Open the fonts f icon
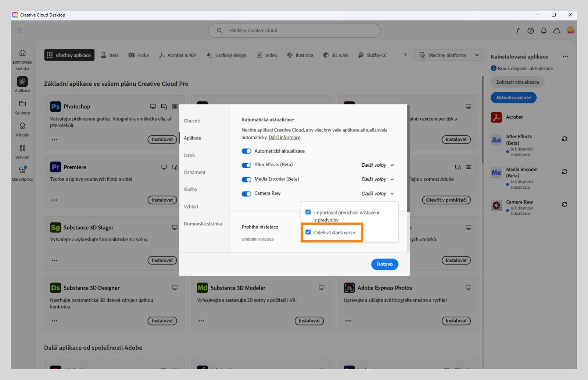Screen dimensions: 588x380 coord(517,31)
